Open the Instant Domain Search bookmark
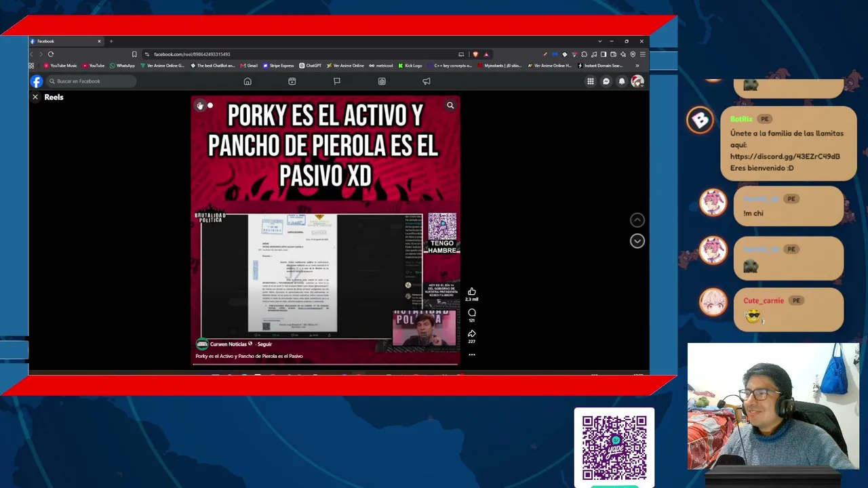This screenshot has height=488, width=868. pyautogui.click(x=600, y=66)
